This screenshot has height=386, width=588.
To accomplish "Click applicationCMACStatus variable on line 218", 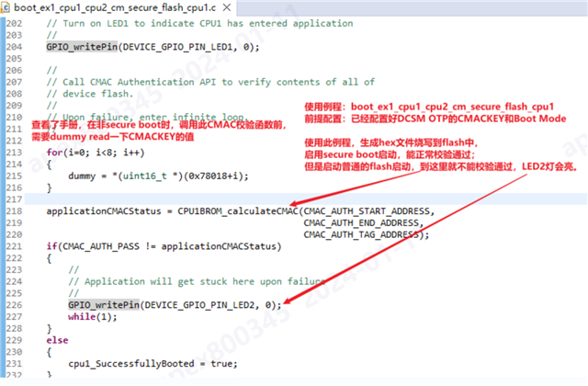I will coord(104,211).
